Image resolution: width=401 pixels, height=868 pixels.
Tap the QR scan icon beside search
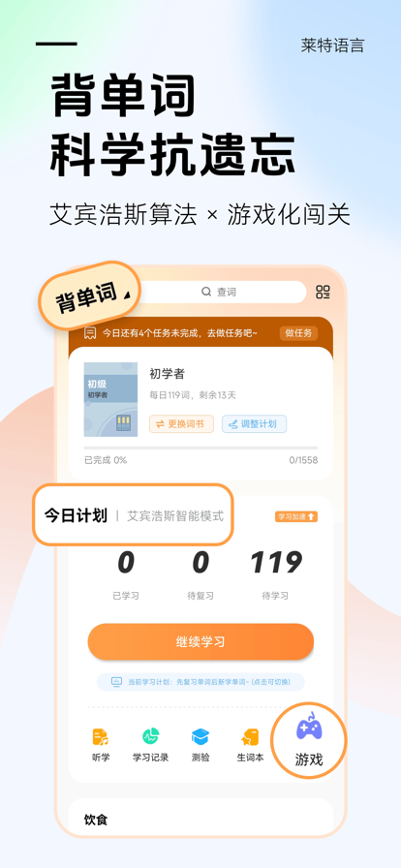pyautogui.click(x=323, y=293)
